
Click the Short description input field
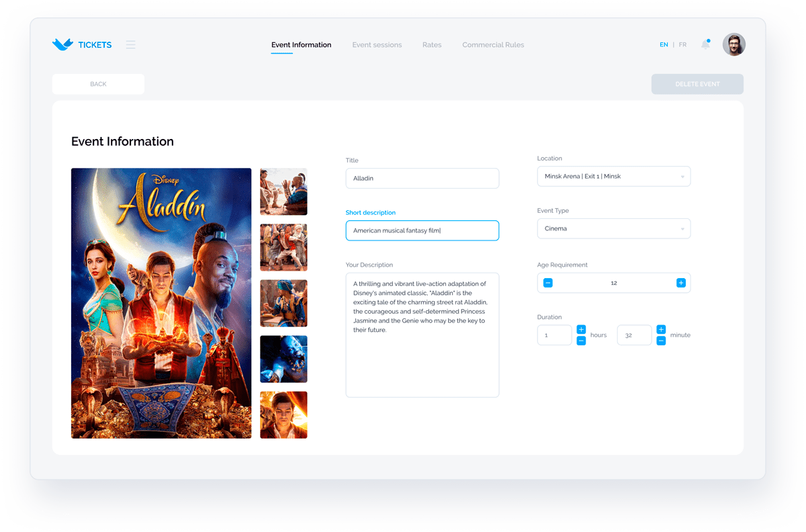click(422, 230)
